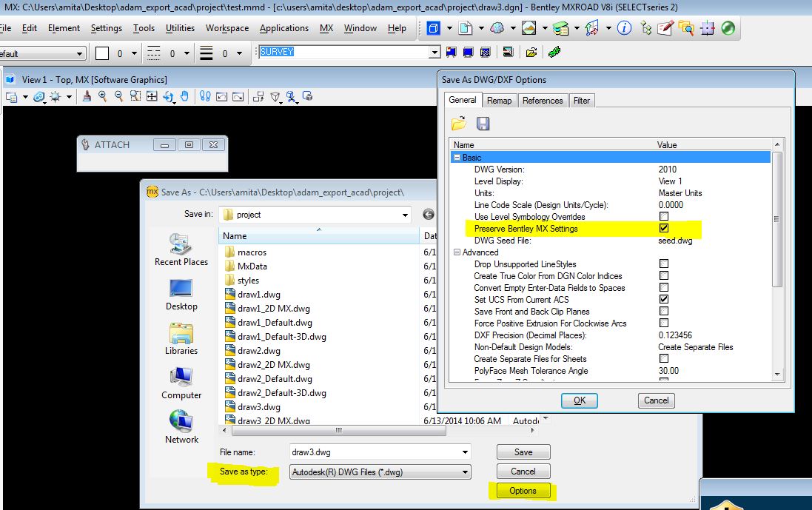Click the View Next icon
This screenshot has width=812, height=510.
(x=238, y=96)
